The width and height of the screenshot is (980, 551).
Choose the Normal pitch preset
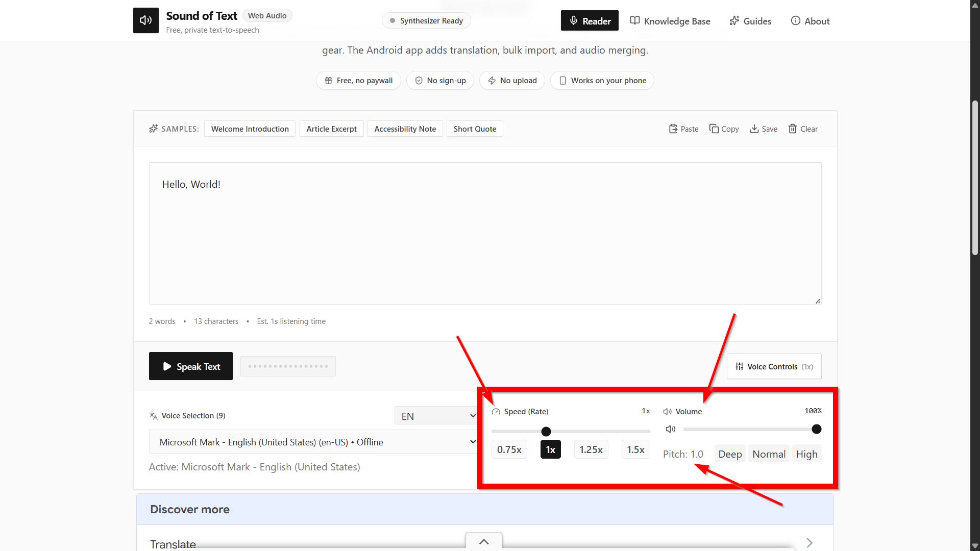coord(769,454)
